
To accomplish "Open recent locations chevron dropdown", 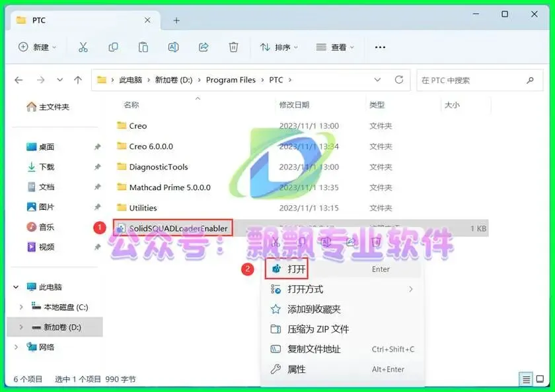I will 60,80.
